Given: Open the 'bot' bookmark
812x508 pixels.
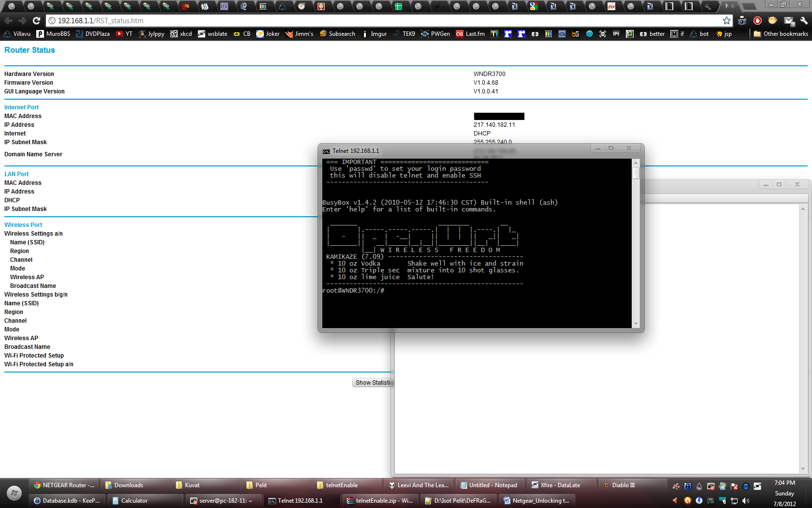Looking at the screenshot, I should pos(699,34).
